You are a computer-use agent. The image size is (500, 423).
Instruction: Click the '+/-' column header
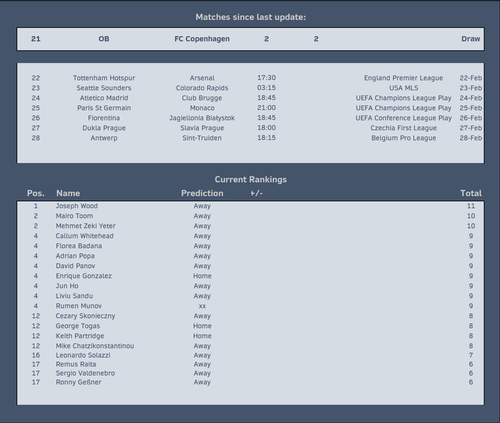point(257,193)
